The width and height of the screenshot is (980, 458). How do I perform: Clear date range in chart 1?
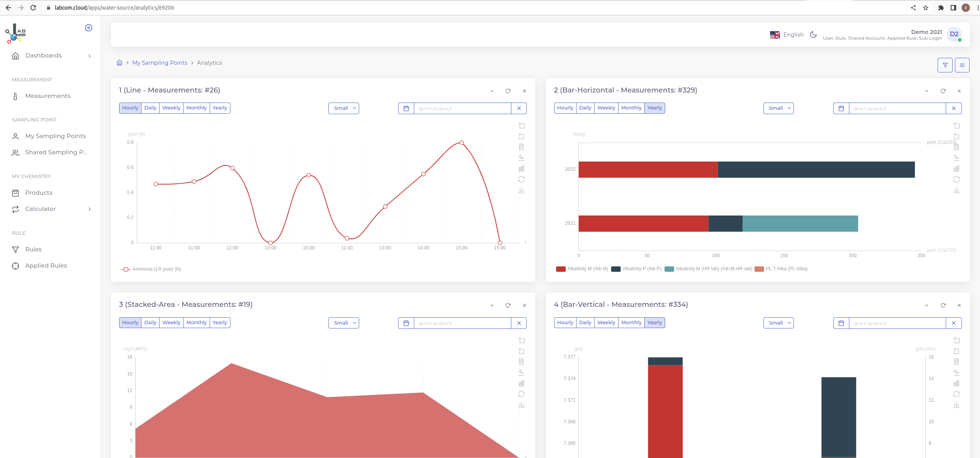click(x=519, y=108)
